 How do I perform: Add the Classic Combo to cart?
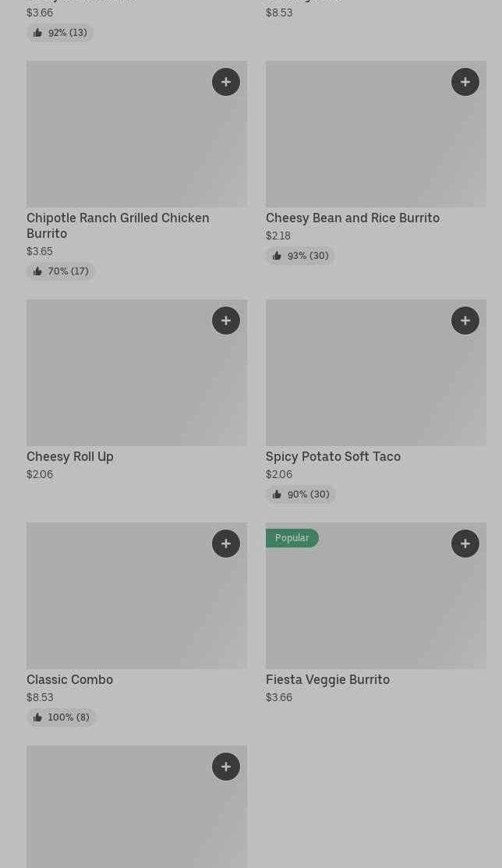point(226,544)
